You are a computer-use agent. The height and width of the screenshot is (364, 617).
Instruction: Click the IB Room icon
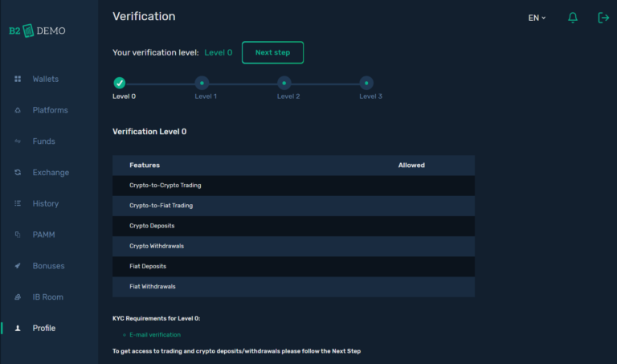point(18,297)
